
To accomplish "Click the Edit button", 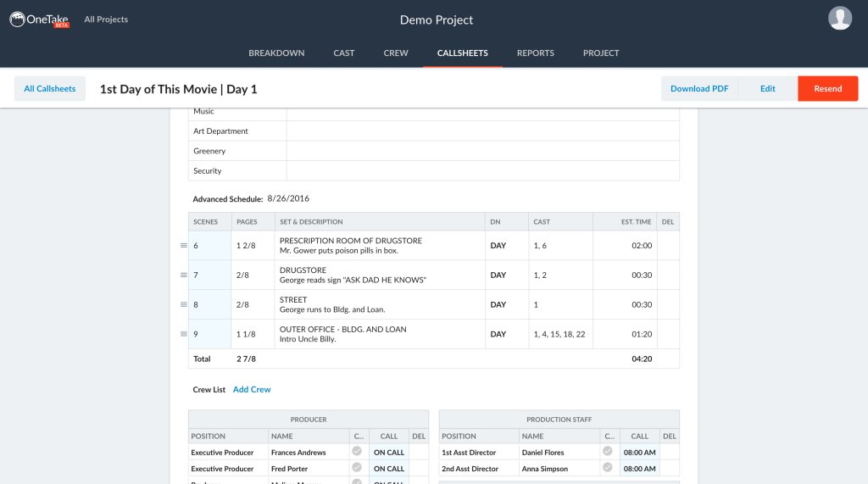I will (x=767, y=89).
